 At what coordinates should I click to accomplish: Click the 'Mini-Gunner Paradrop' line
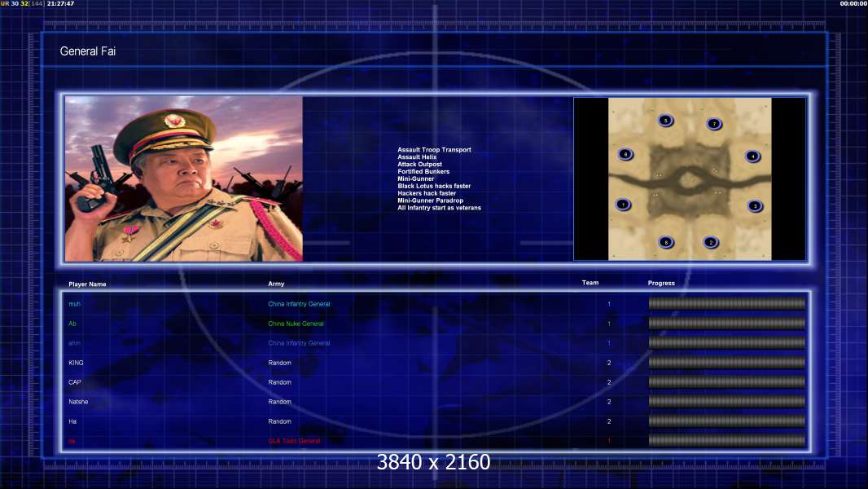(x=430, y=200)
